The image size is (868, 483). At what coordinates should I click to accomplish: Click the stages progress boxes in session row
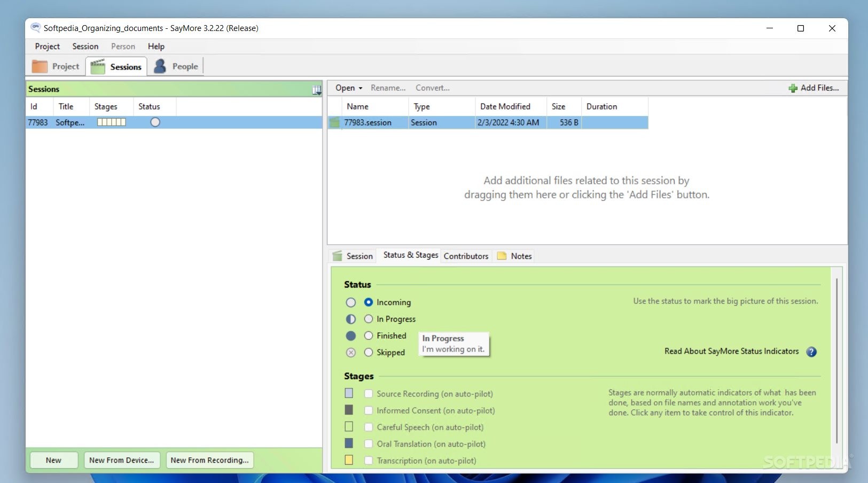112,122
